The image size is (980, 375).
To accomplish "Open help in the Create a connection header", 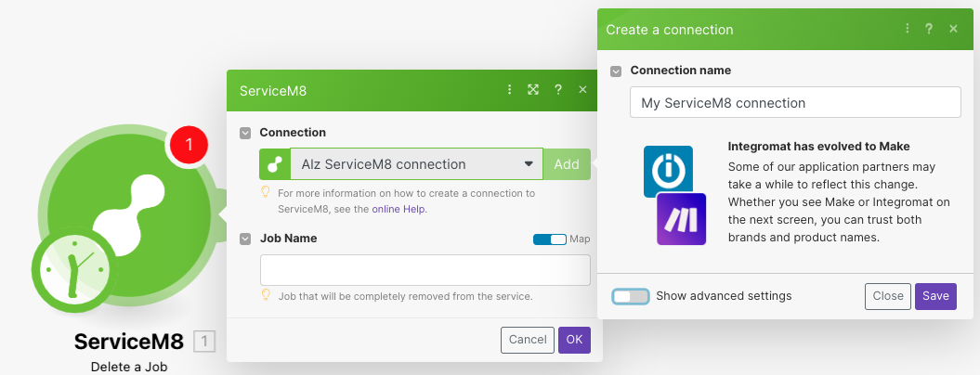I will click(930, 29).
